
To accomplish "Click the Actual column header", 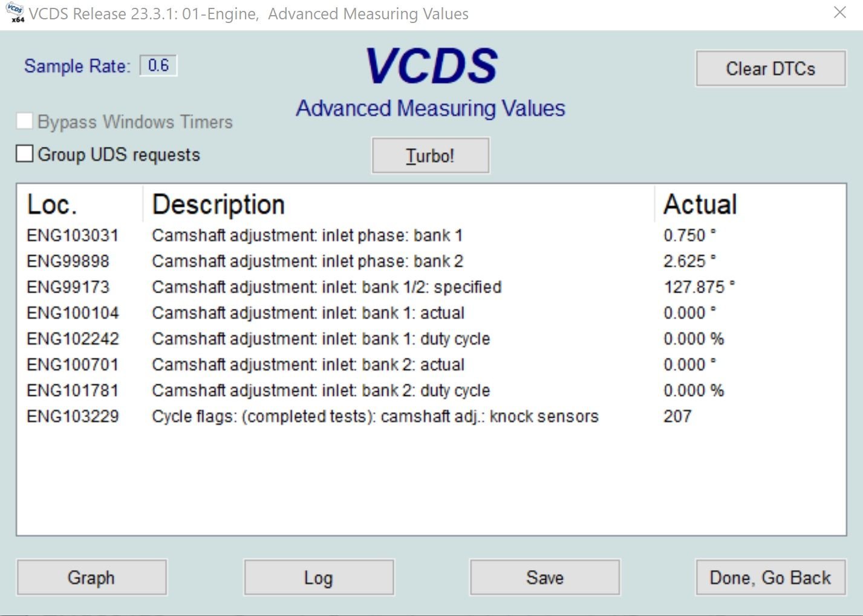I will coord(699,204).
